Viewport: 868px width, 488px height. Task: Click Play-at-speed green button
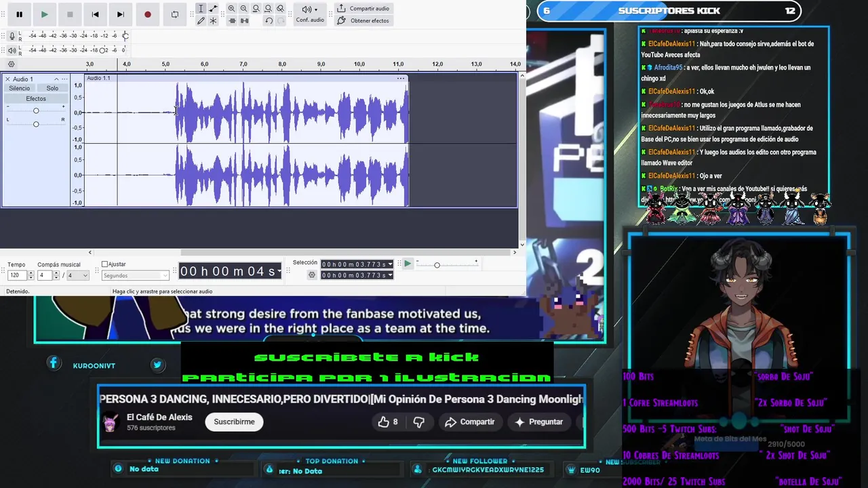408,264
